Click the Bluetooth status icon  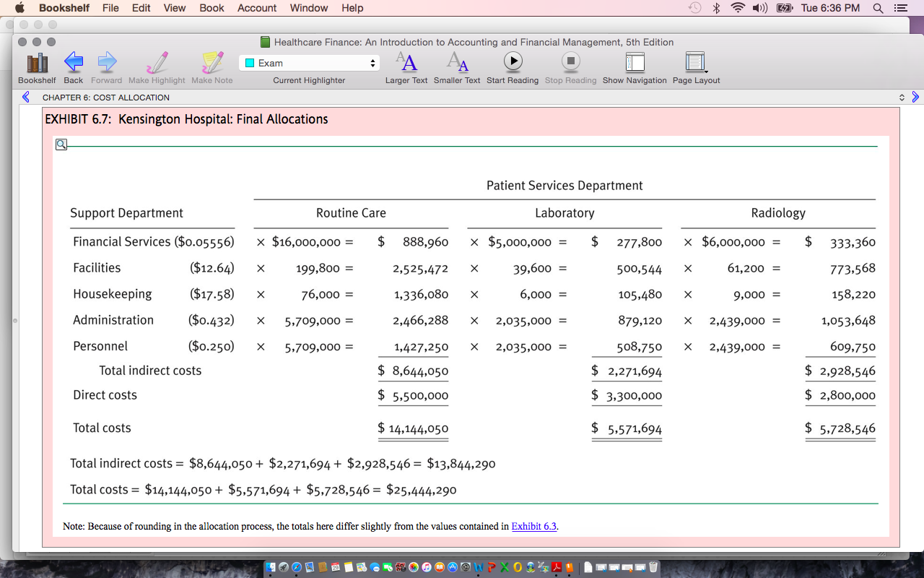[717, 8]
